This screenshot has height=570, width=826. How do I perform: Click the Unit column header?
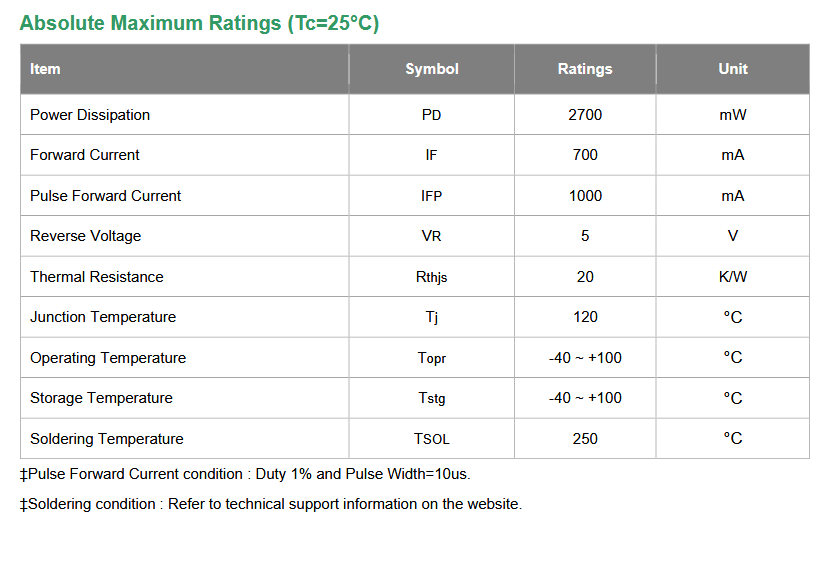pos(733,69)
